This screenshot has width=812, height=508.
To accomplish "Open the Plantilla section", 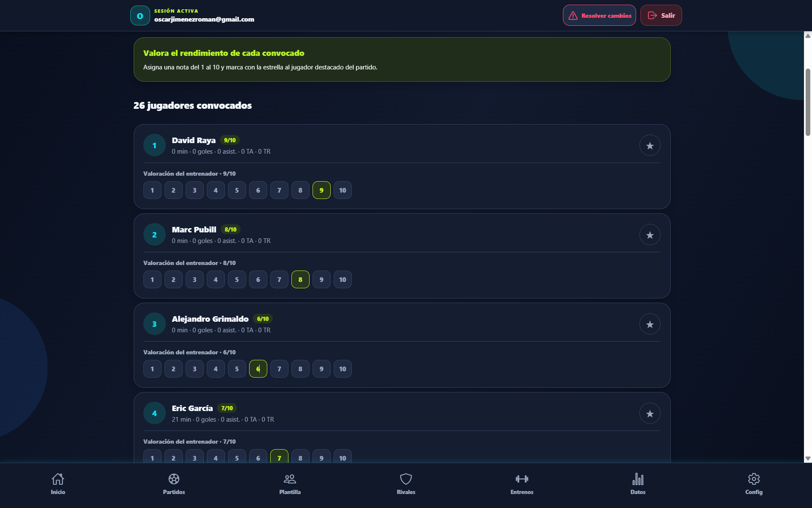I will pyautogui.click(x=290, y=484).
